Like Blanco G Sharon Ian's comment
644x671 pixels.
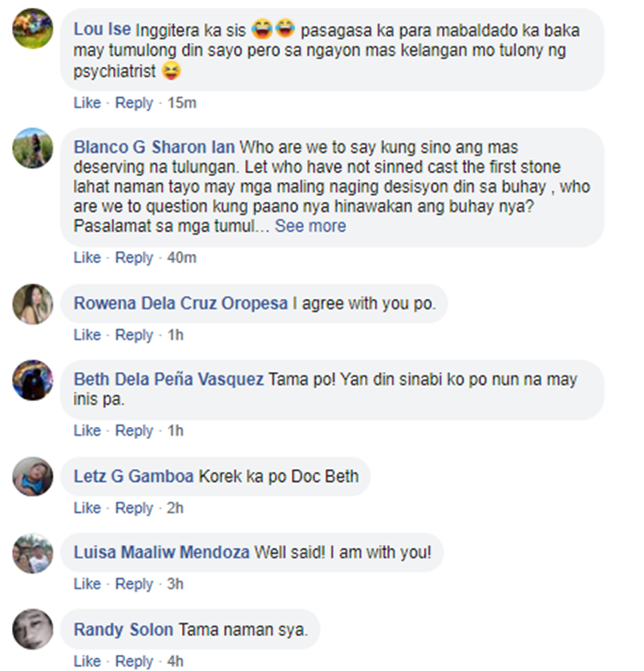[x=88, y=258]
